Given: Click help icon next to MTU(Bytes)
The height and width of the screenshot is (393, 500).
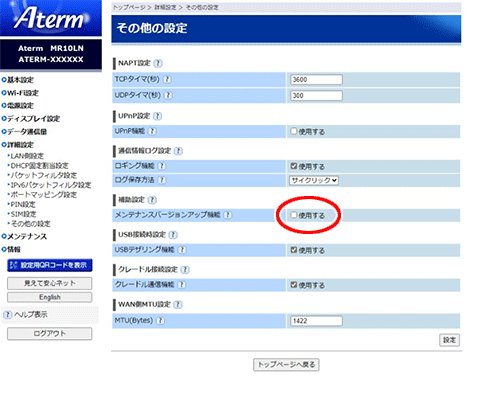Looking at the screenshot, I should coord(161,321).
